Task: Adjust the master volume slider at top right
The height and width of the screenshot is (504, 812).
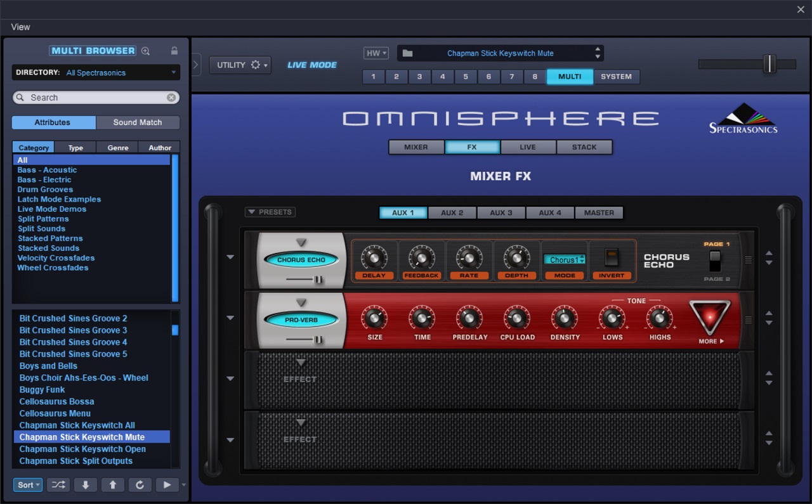Action: pos(769,64)
